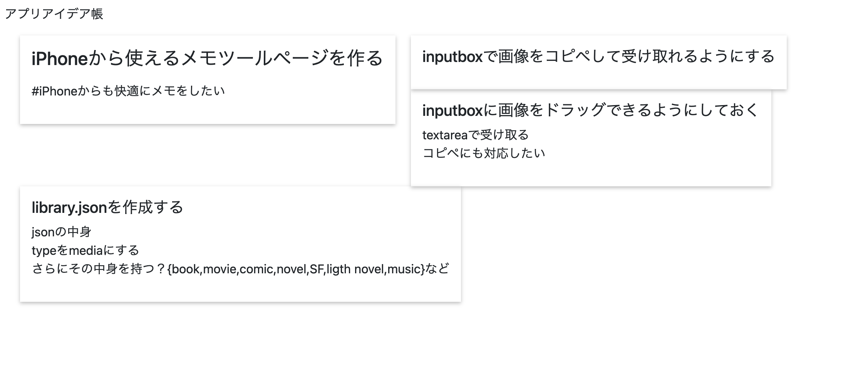The width and height of the screenshot is (868, 368).
Task: Select the typeをmediaにする line
Action: [85, 251]
